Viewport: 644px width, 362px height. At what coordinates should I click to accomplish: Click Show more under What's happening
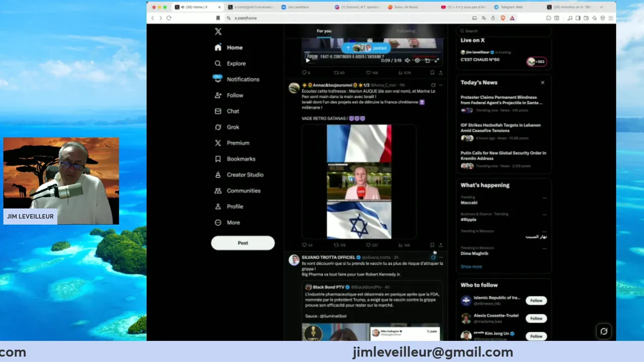[x=471, y=266]
